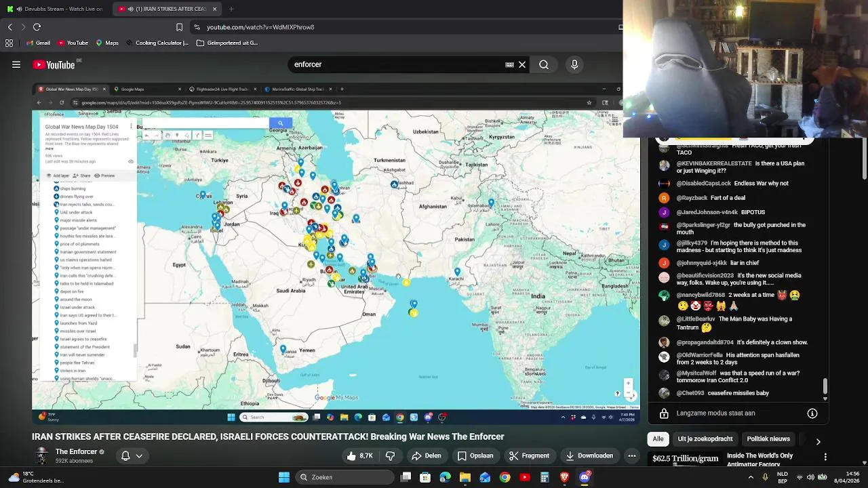Open a new browser tab
This screenshot has height=488, width=868.
231,9
